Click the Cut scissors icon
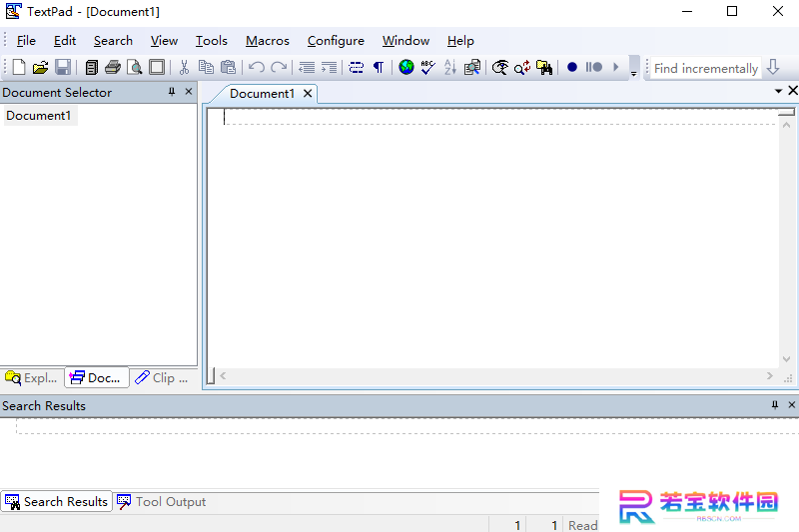Screen dimensions: 799x532 point(184,67)
